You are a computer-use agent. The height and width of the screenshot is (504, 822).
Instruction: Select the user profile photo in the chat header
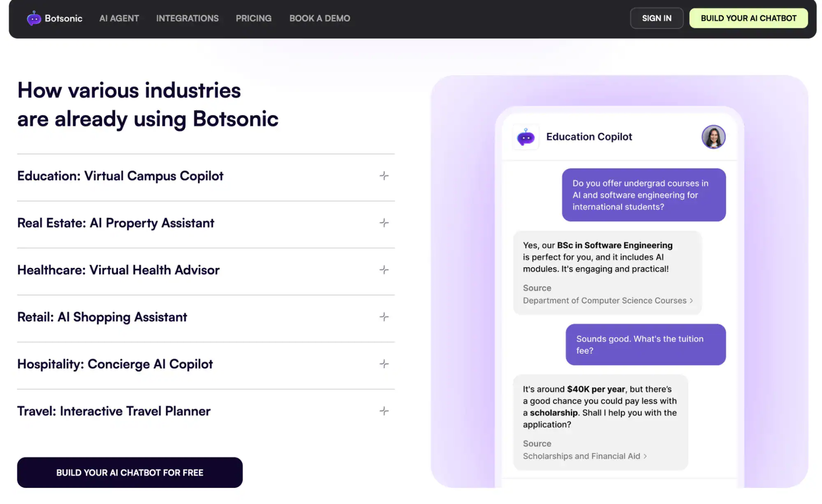coord(713,136)
